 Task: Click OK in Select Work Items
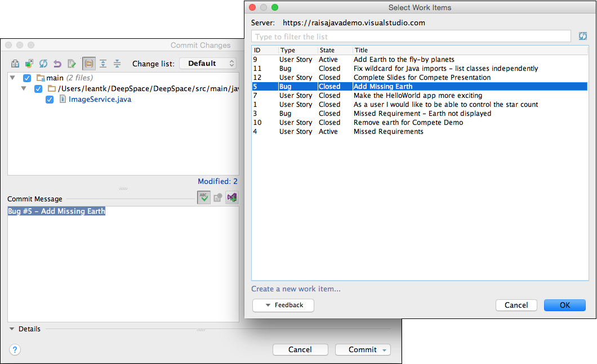(x=564, y=305)
